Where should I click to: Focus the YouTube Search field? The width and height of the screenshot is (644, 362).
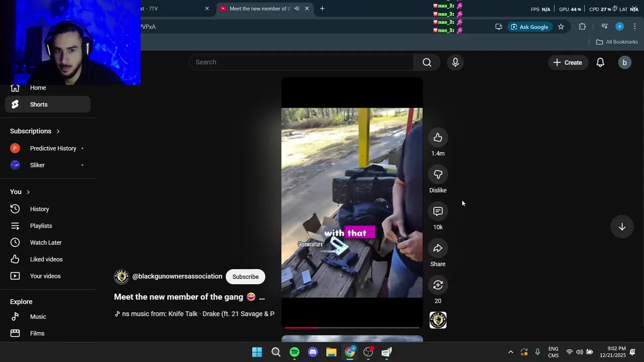pyautogui.click(x=301, y=62)
